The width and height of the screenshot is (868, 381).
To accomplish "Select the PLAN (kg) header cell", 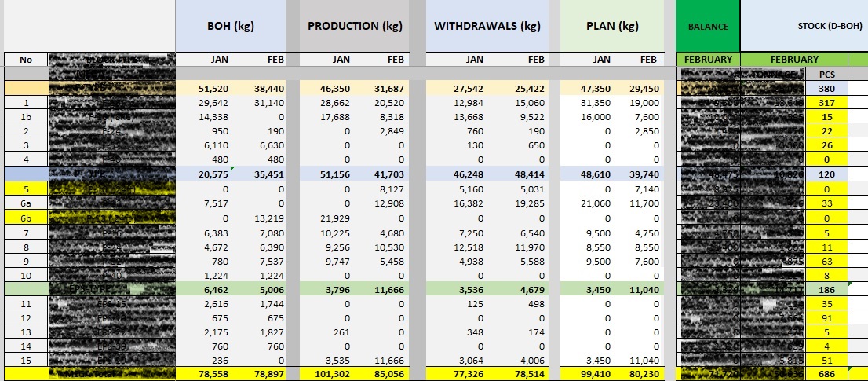I will pos(611,26).
